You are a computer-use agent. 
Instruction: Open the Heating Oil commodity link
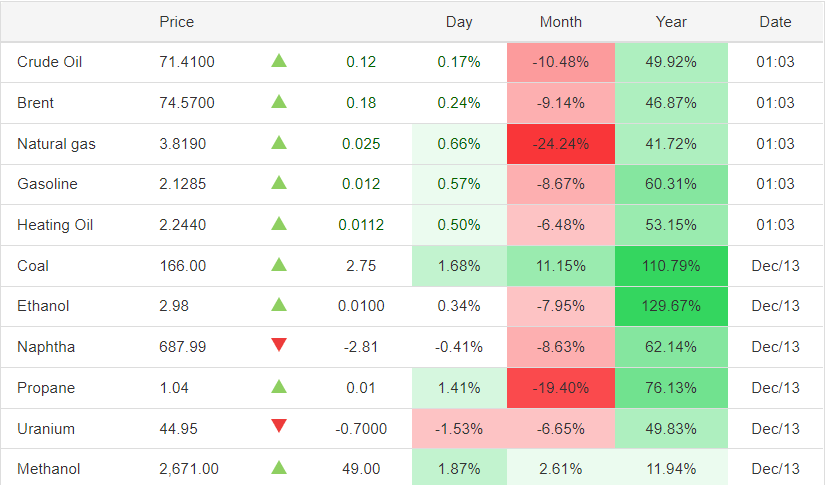pos(55,225)
